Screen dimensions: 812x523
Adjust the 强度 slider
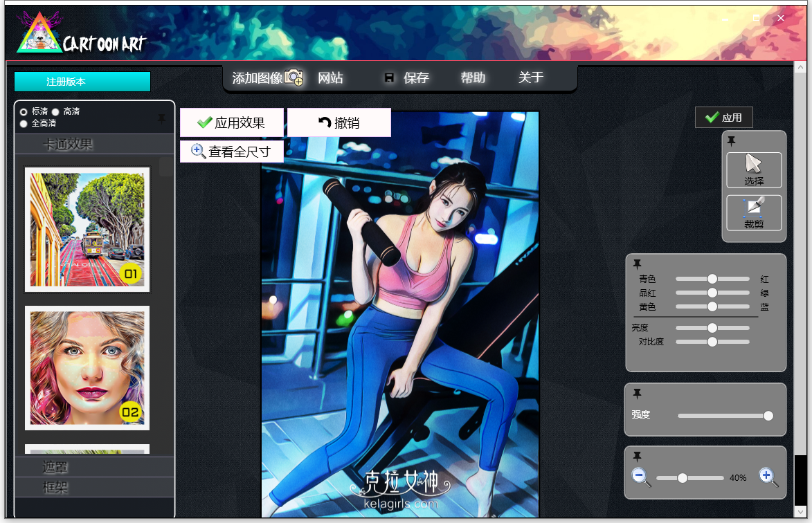point(725,416)
